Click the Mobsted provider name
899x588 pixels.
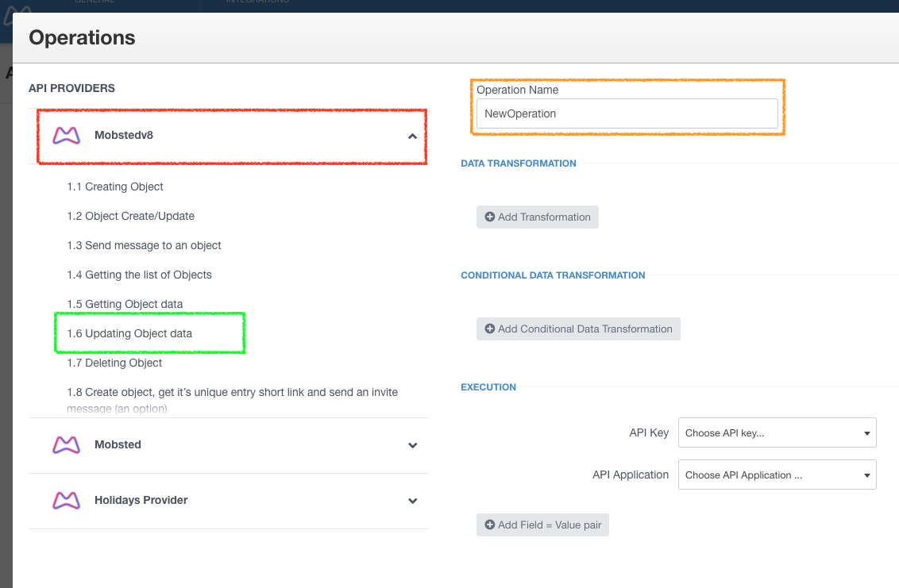[x=118, y=444]
